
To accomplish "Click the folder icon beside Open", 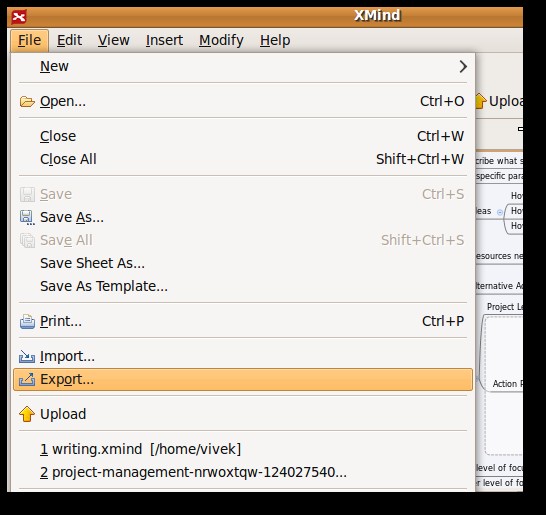I will coord(27,102).
